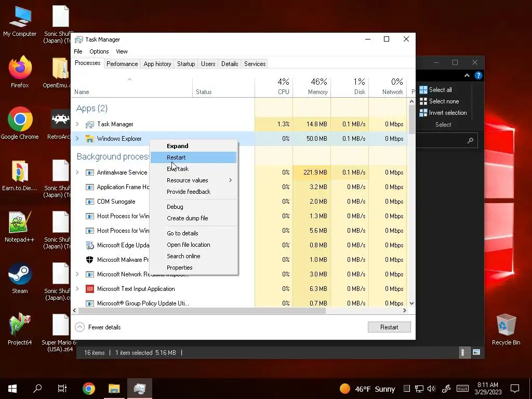
Task: Collapse Explorer ribbon with chevron
Action: point(467,75)
